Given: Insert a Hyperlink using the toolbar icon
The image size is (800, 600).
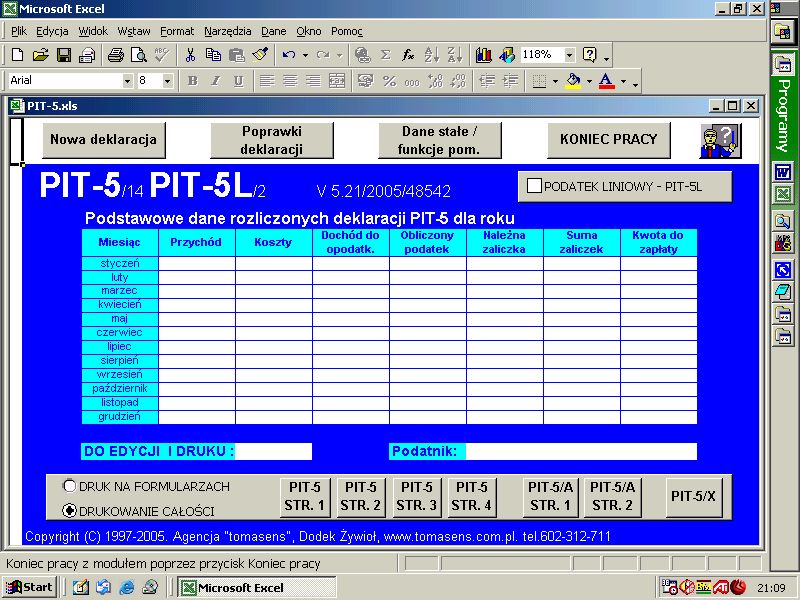Looking at the screenshot, I should click(362, 55).
